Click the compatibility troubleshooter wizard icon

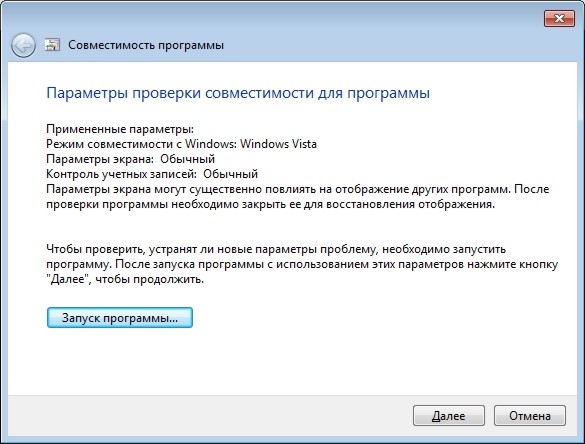[x=52, y=45]
